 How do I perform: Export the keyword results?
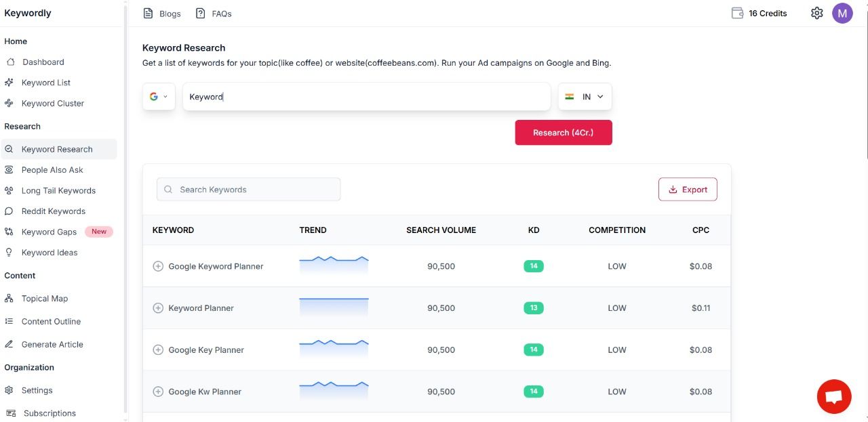click(688, 190)
